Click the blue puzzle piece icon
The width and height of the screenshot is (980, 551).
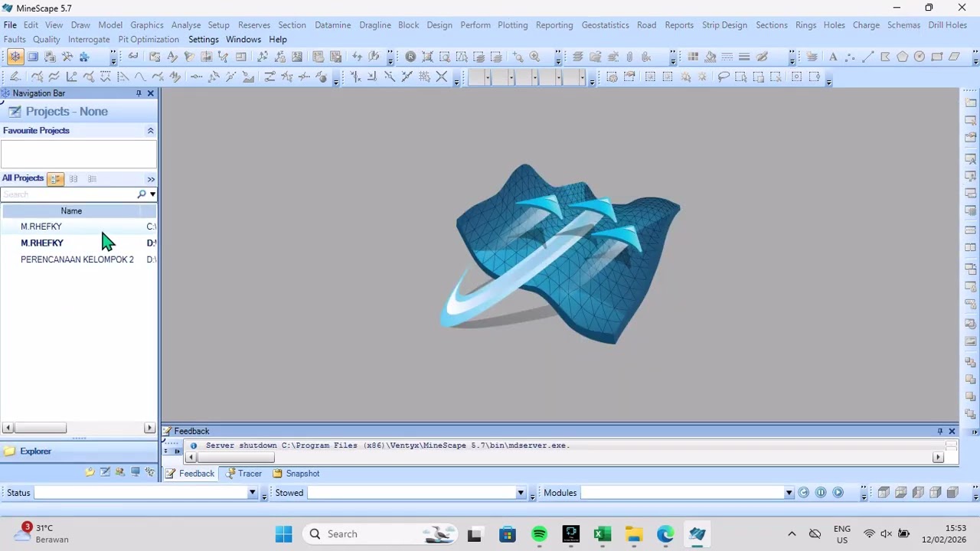(84, 57)
